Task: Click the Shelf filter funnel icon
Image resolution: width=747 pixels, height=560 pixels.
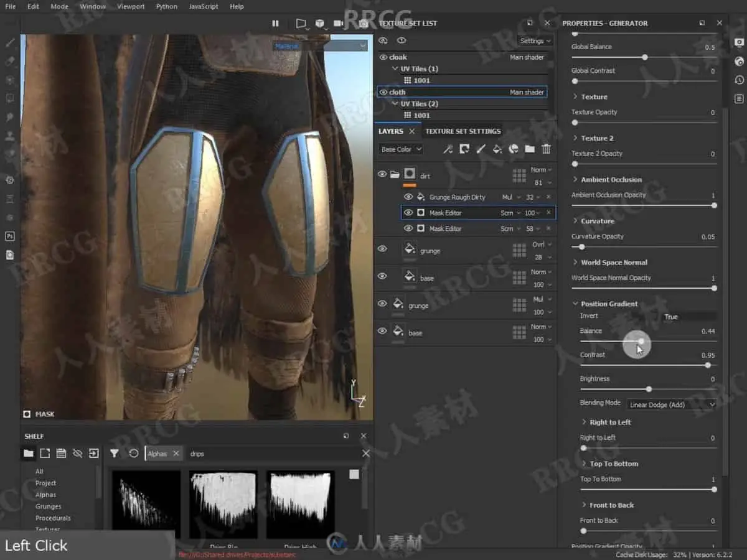Action: [115, 454]
